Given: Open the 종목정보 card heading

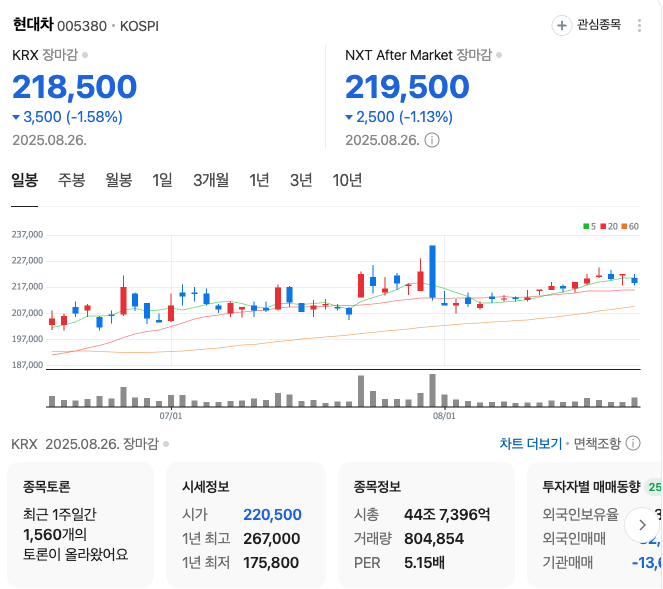Looking at the screenshot, I should coord(378,487).
